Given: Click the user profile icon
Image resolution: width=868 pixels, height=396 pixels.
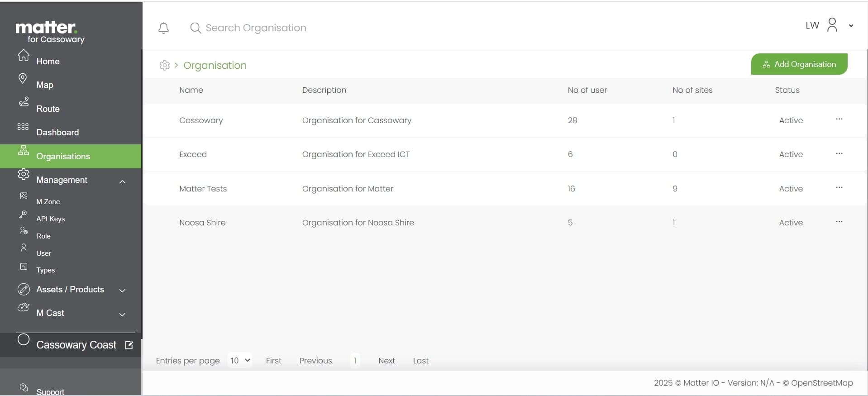Looking at the screenshot, I should [832, 25].
